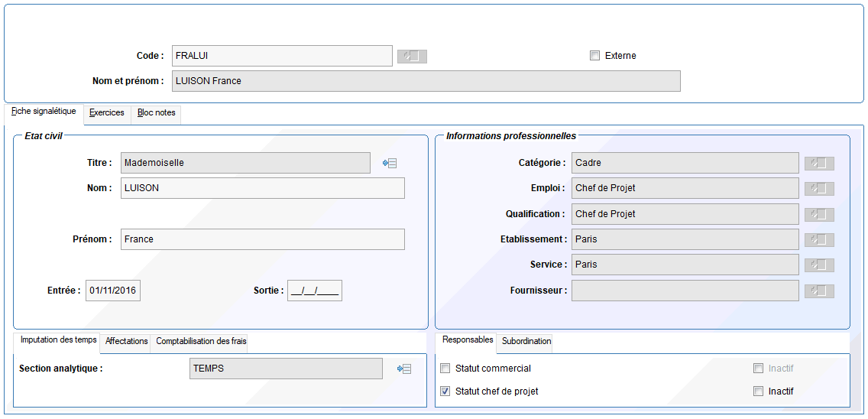Open the lookup icon beside Service

pyautogui.click(x=819, y=265)
